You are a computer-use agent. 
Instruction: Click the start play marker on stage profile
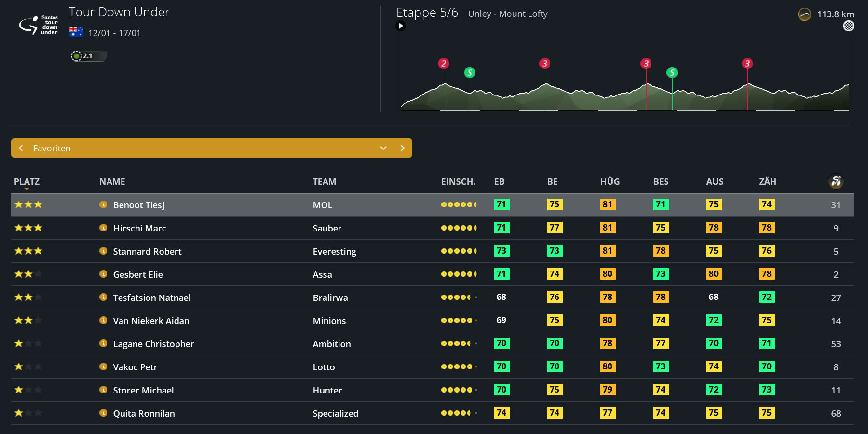click(x=401, y=26)
